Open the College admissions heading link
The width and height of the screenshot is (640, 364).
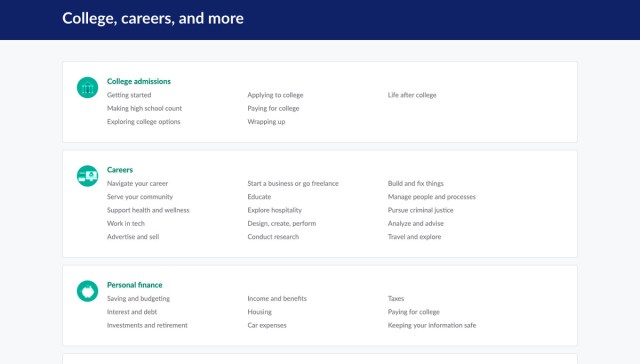pos(139,81)
